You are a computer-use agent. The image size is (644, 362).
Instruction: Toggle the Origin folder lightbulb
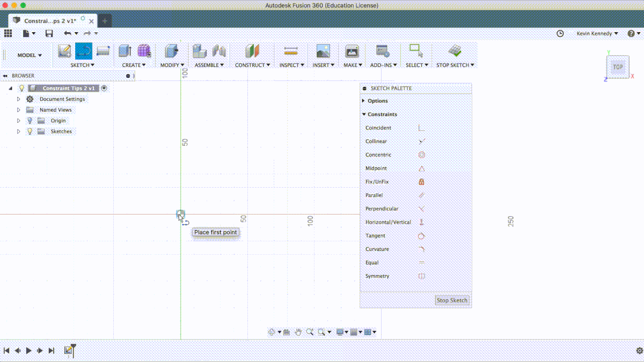click(x=30, y=121)
